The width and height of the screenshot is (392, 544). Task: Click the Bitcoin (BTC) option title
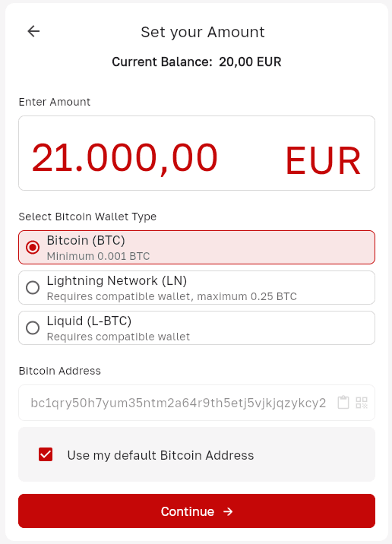(x=86, y=240)
